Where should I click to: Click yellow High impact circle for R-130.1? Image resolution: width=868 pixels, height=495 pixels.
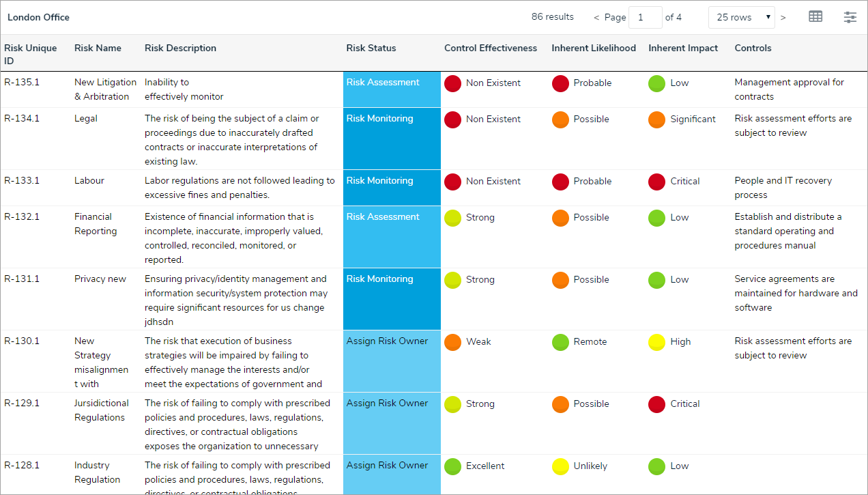tap(657, 342)
